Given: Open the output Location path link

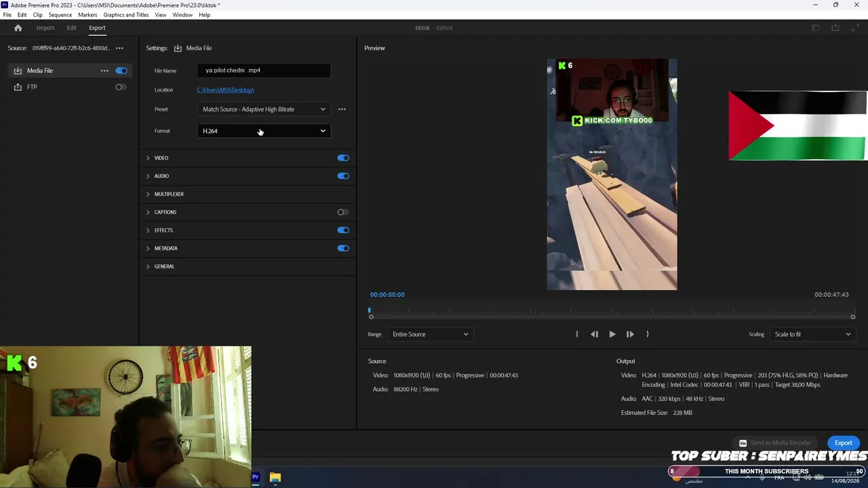Looking at the screenshot, I should (x=225, y=90).
